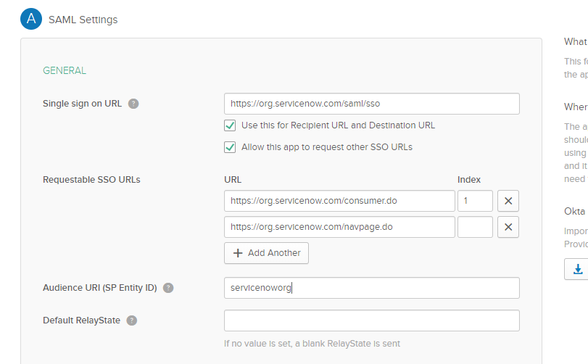The image size is (588, 364).
Task: Click the empty Default RelayState field
Action: tap(371, 320)
